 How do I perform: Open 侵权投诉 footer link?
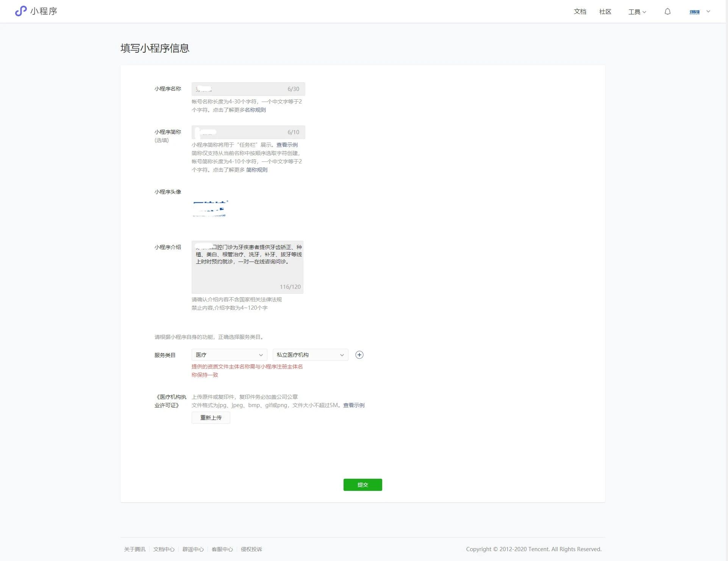[251, 549]
